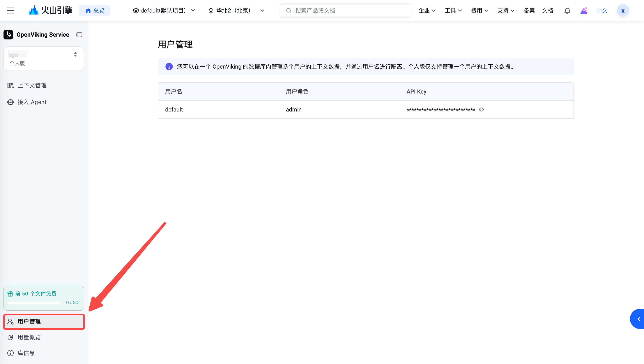The width and height of the screenshot is (644, 364).
Task: Select the 'default' username cell
Action: (x=174, y=110)
